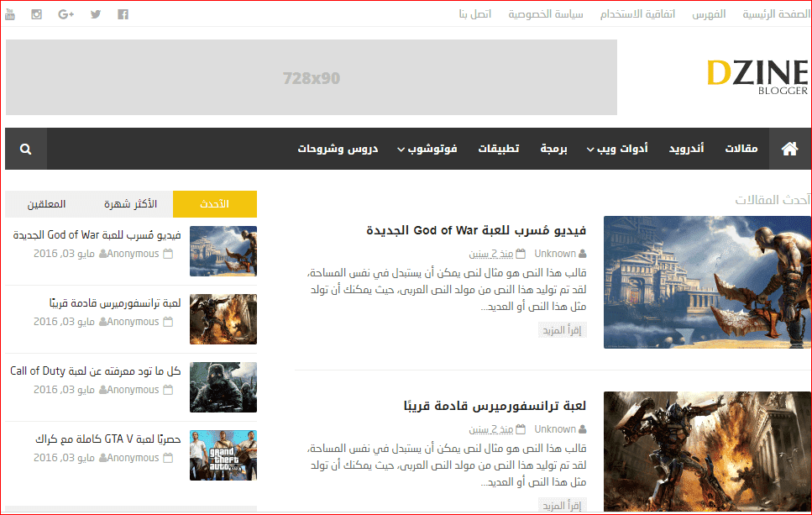Click the search magnifier icon in navbar
The height and width of the screenshot is (515, 812).
(26, 150)
